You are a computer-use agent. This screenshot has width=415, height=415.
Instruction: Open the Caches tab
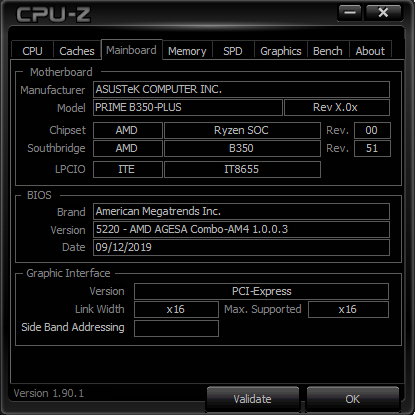(77, 51)
